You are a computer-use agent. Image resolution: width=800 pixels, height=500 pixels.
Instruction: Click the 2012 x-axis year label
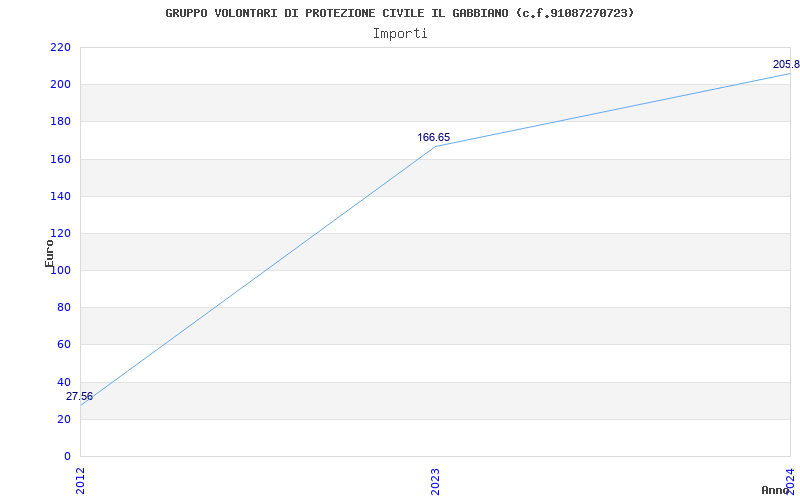pos(80,481)
